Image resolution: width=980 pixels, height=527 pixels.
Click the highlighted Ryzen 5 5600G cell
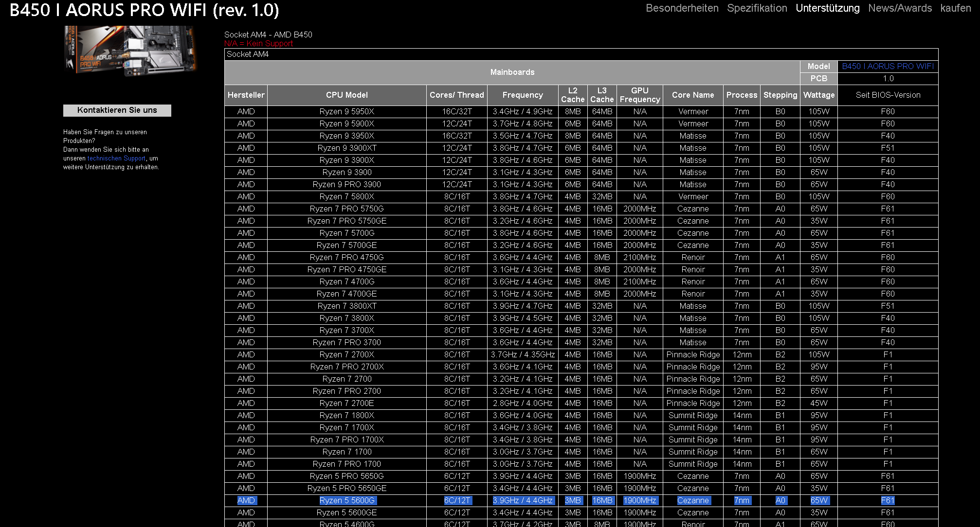346,501
